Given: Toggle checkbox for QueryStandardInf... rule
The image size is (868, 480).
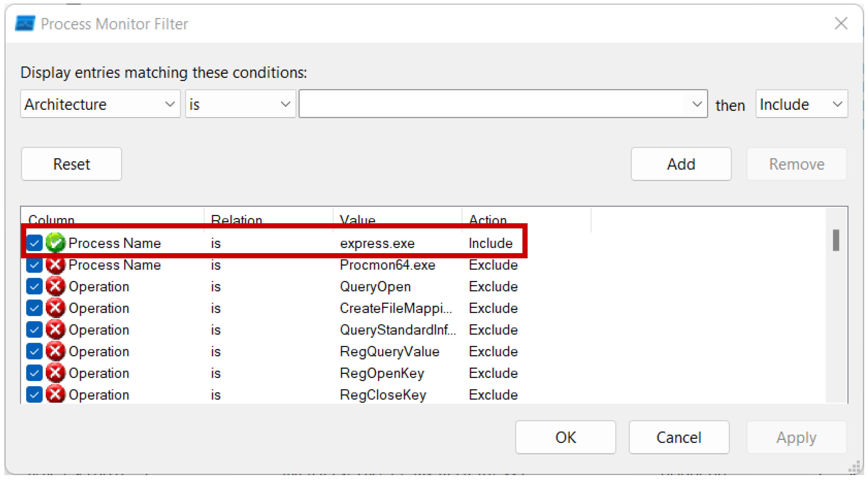Looking at the screenshot, I should tap(34, 330).
